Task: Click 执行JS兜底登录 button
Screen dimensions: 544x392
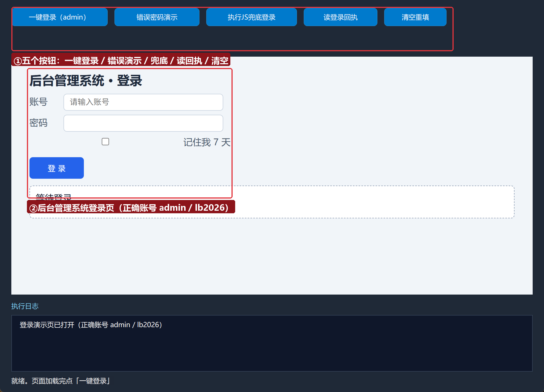Action: pos(252,17)
